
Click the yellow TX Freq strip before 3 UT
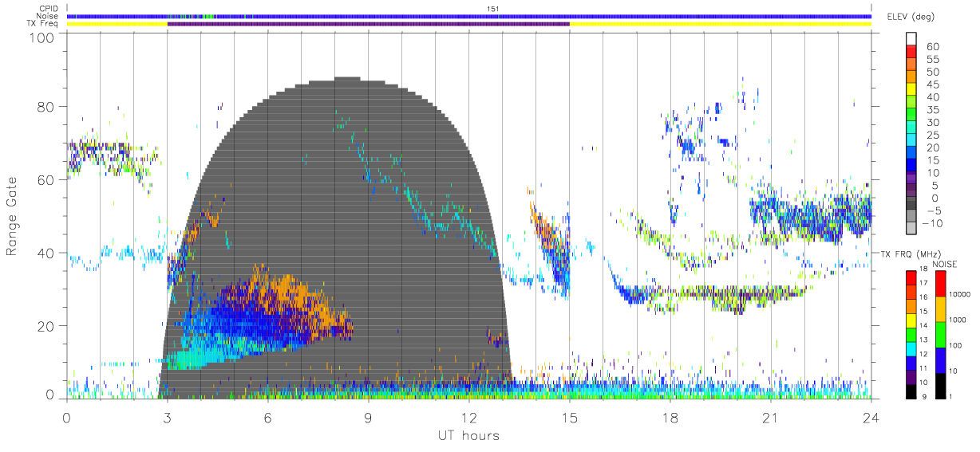117,24
